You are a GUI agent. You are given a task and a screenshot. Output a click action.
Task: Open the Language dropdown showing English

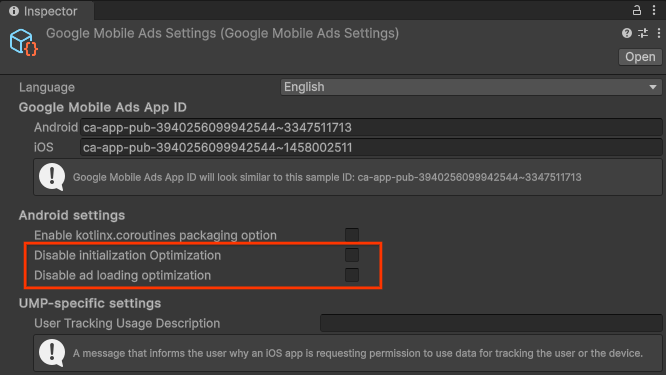[471, 87]
